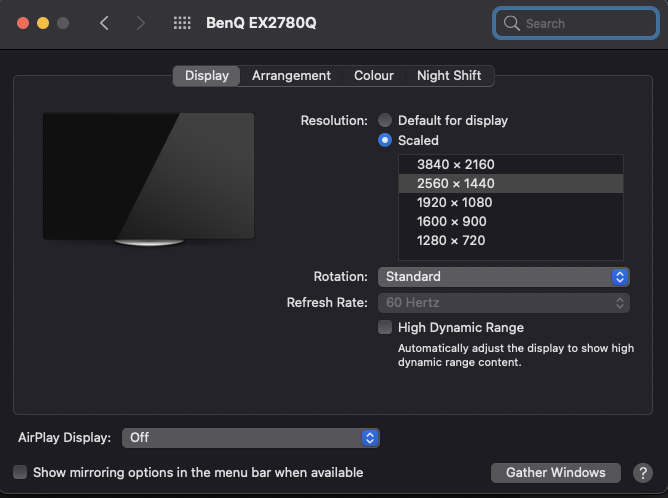This screenshot has width=668, height=498.
Task: Select 1920 × 1080 from resolution list
Action: pos(455,202)
